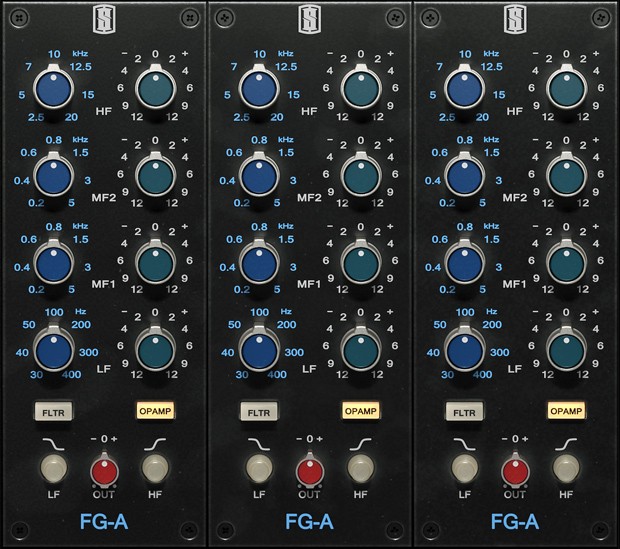
Task: Click the LF gain knob on the right module
Action: (x=567, y=350)
